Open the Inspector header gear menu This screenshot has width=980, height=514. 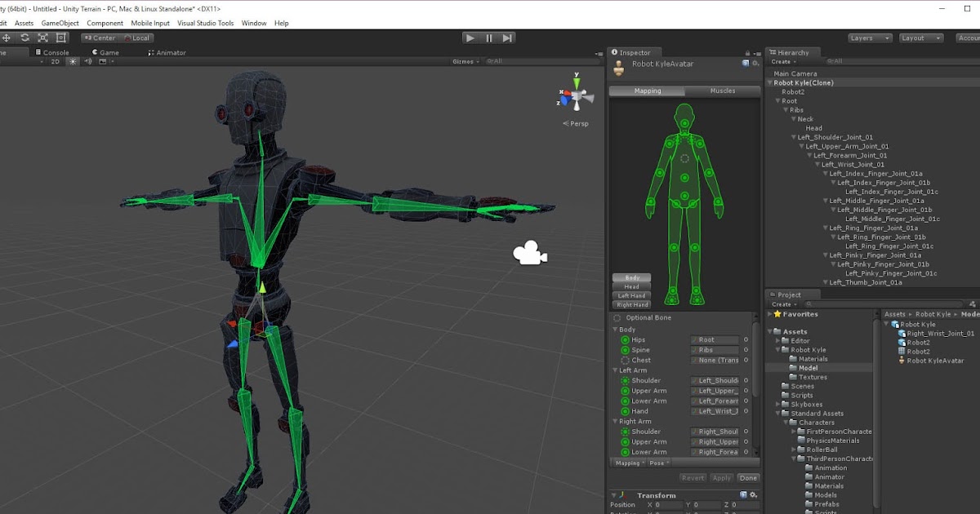(x=755, y=63)
